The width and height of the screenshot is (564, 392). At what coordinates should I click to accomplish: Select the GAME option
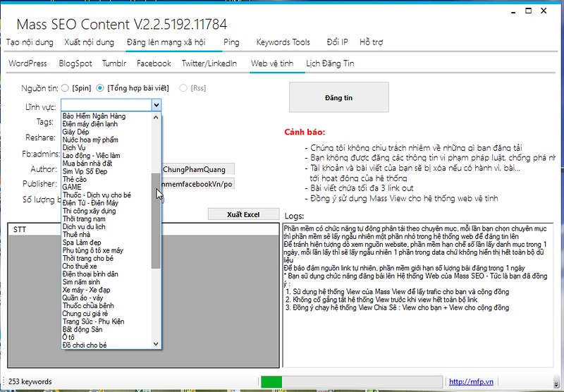72,188
